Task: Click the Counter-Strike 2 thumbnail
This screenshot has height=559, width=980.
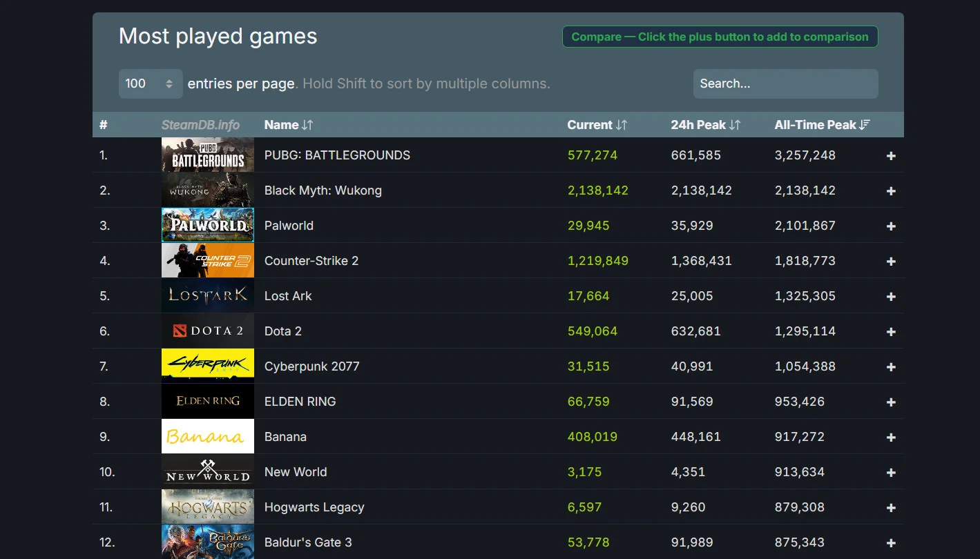Action: coord(208,260)
